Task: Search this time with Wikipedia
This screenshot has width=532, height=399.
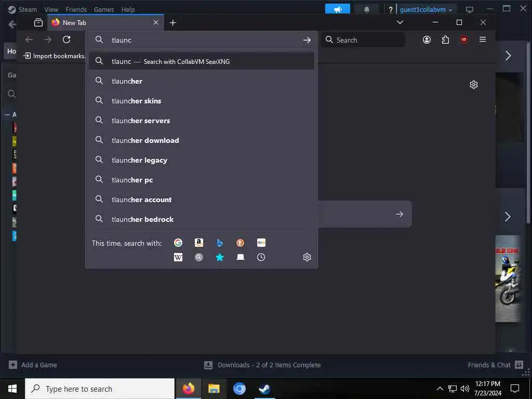Action: [178, 257]
